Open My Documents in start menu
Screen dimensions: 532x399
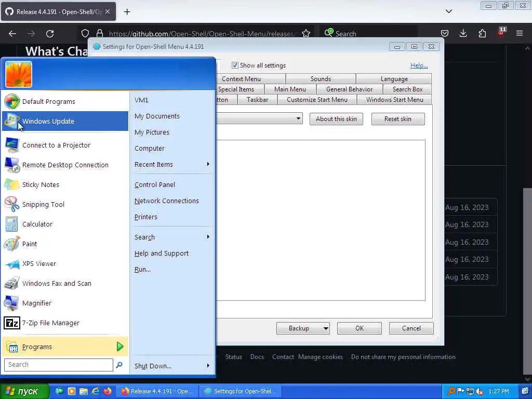(x=172, y=116)
